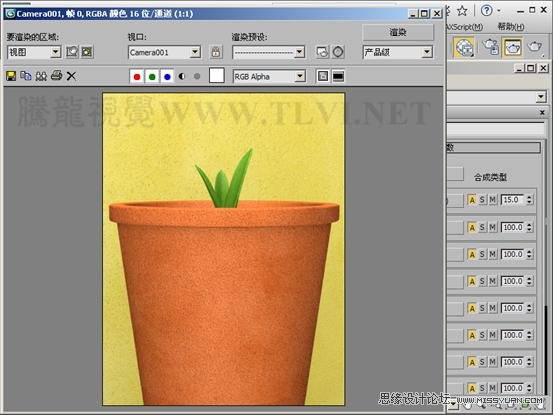Open the MAXScript menu

(464, 27)
